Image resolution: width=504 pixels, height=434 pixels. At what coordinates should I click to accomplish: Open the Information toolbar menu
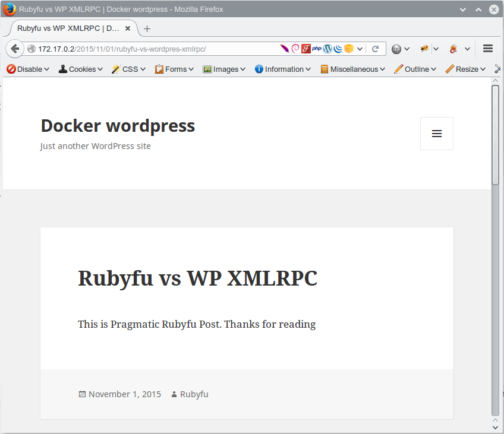coord(283,69)
